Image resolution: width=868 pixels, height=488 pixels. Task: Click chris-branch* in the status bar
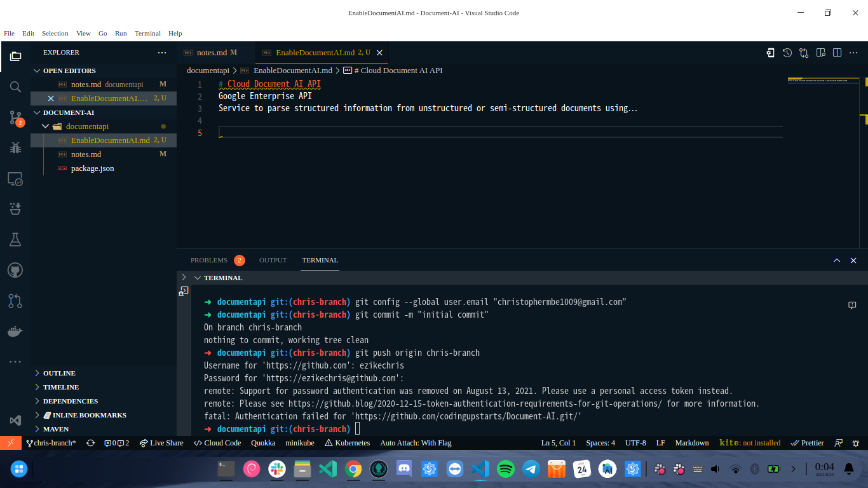click(51, 443)
